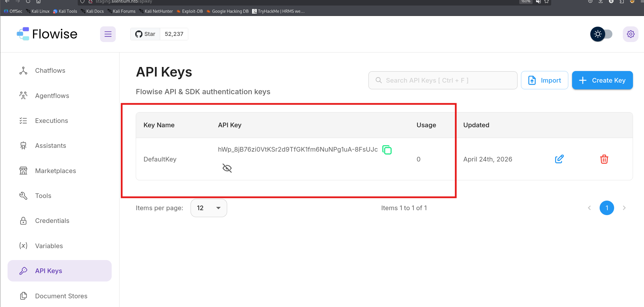Click the browser address bar URL
The image size is (644, 307).
point(124,2)
